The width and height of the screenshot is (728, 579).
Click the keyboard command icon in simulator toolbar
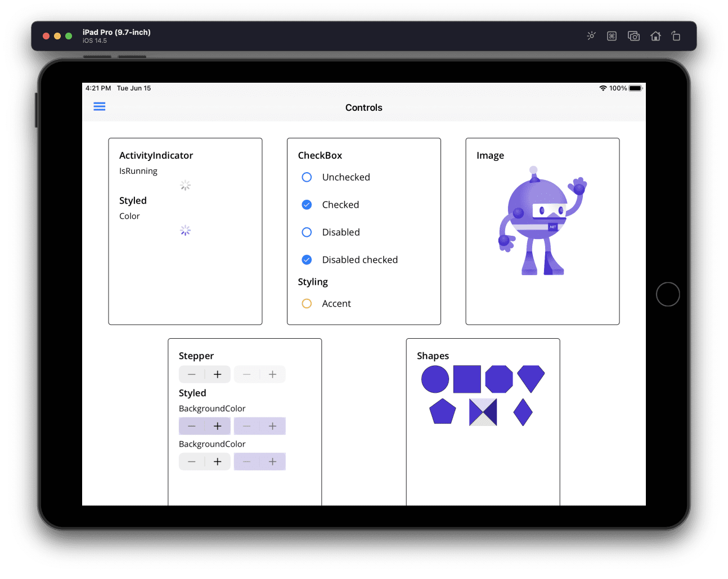tap(612, 36)
